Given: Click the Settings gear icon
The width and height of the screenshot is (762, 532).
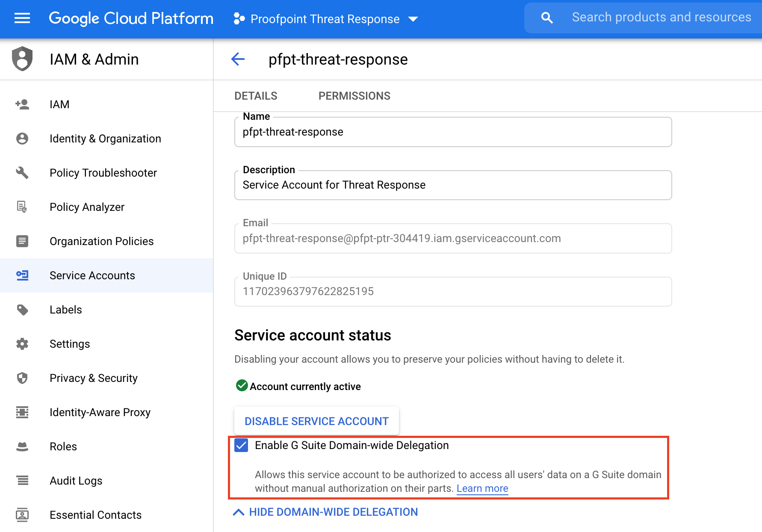Looking at the screenshot, I should [x=22, y=344].
